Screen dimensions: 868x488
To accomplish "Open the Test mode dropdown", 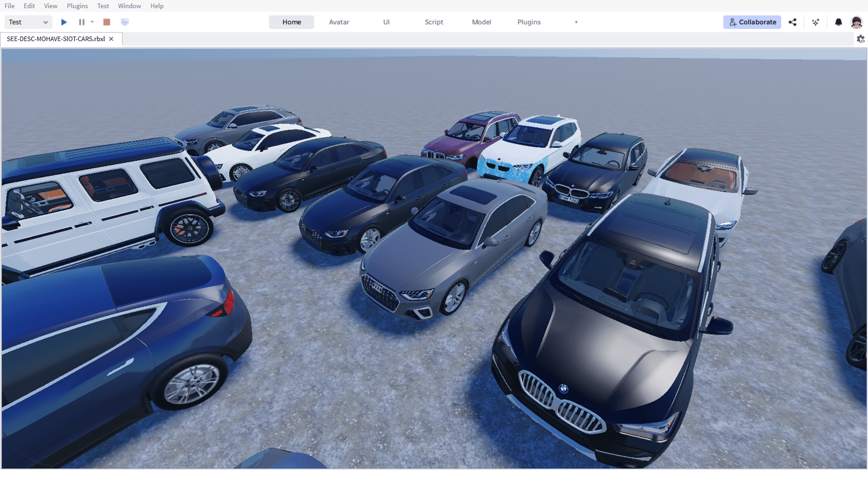I will coord(28,22).
